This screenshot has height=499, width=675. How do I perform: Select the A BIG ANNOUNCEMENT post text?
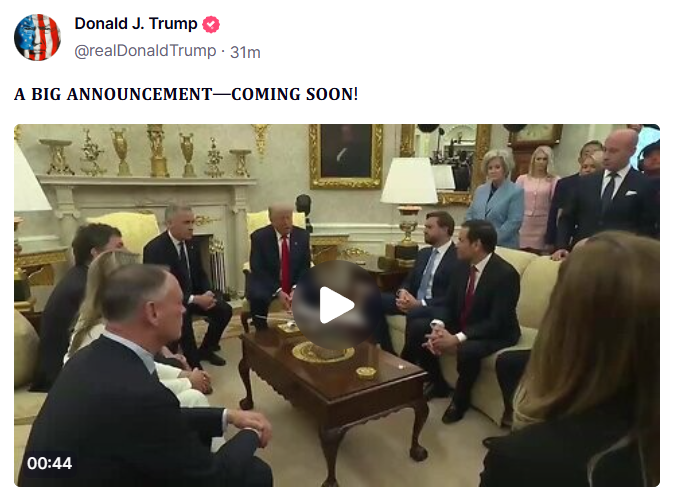[x=186, y=94]
